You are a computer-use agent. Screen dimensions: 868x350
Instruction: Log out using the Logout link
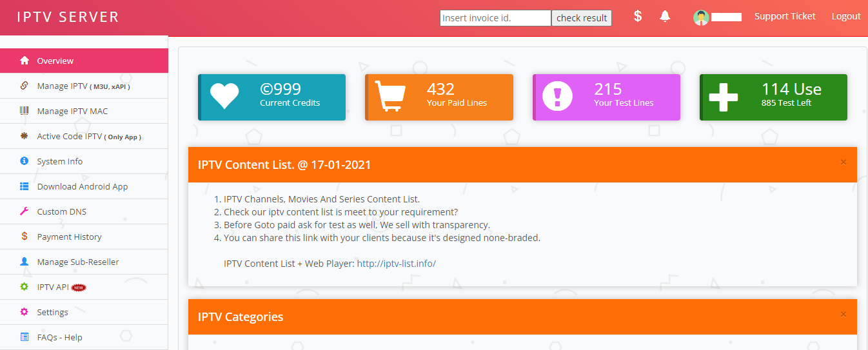845,16
